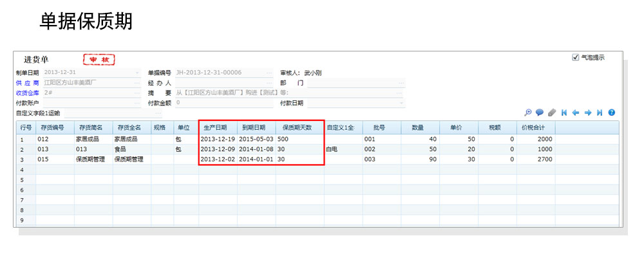Select total amount cell showing 2700
This screenshot has height=254, width=644.
(536, 159)
